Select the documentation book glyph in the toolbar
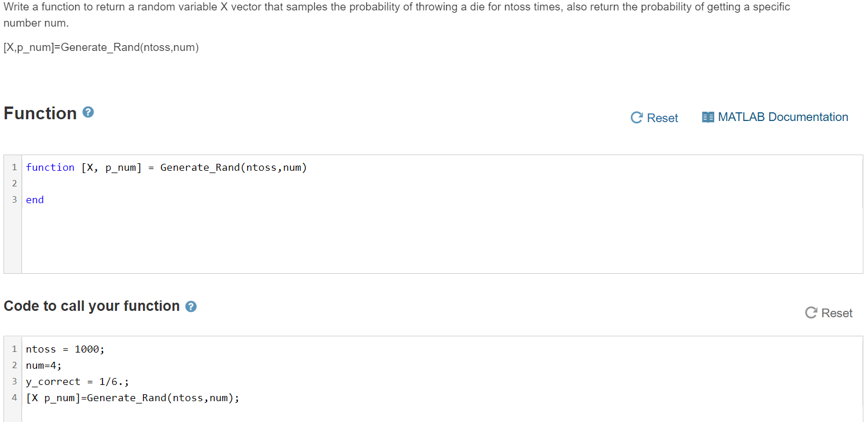868x422 pixels. [x=707, y=116]
